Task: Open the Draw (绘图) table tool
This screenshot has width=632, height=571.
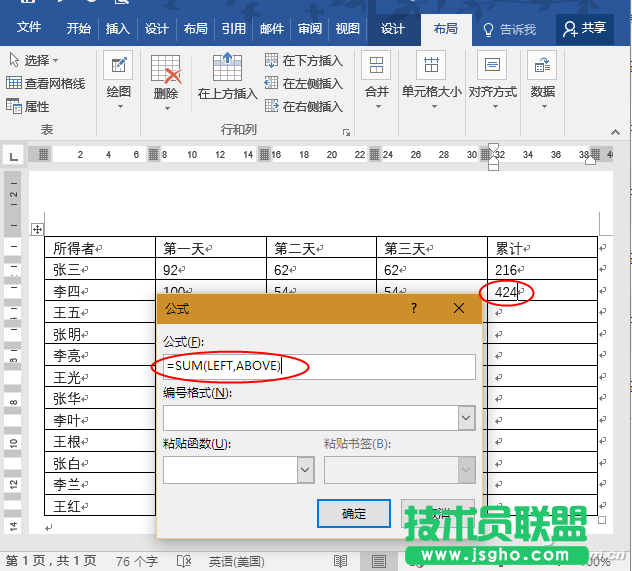Action: pyautogui.click(x=118, y=77)
